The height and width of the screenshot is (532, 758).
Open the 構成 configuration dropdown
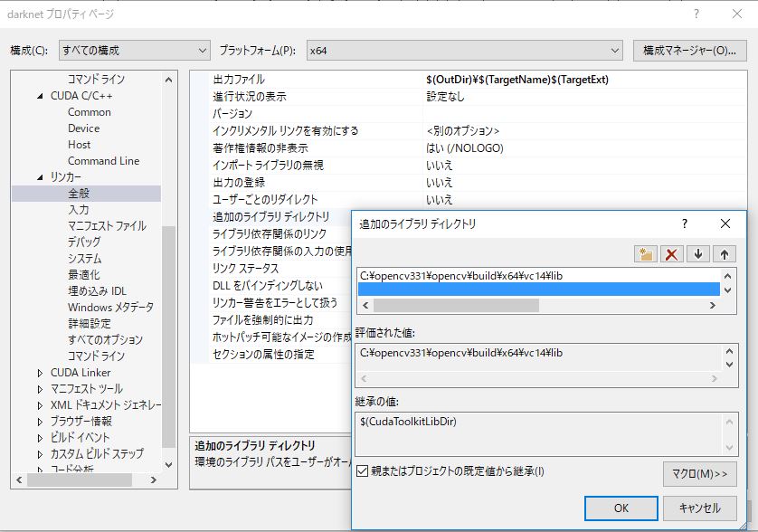[x=134, y=50]
